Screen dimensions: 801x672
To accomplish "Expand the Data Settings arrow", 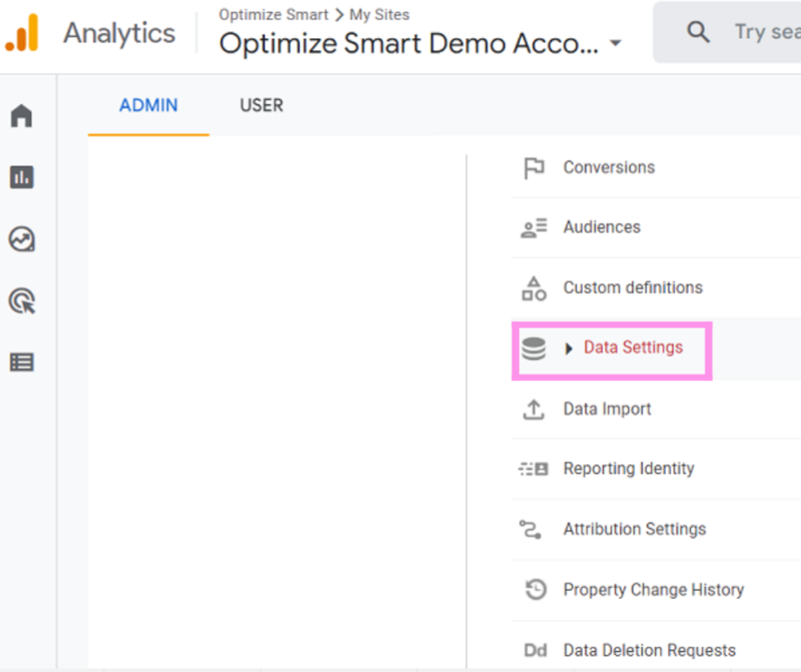I will click(569, 348).
